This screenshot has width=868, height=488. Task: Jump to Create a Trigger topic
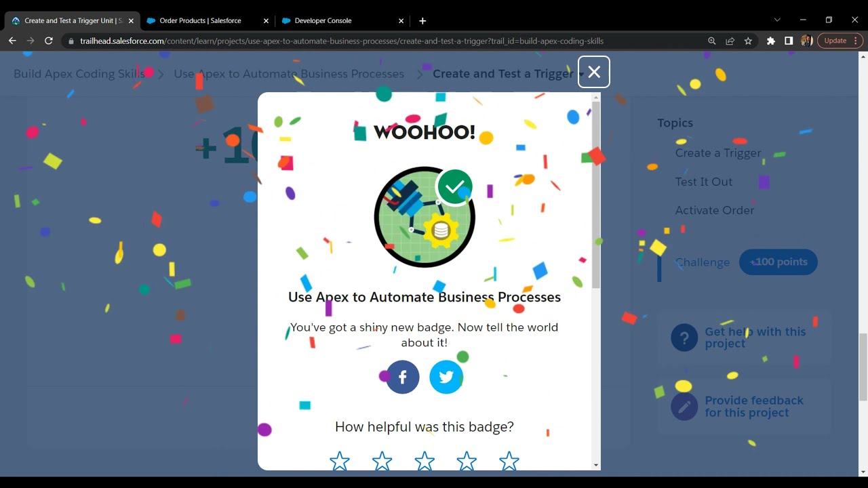click(x=718, y=153)
